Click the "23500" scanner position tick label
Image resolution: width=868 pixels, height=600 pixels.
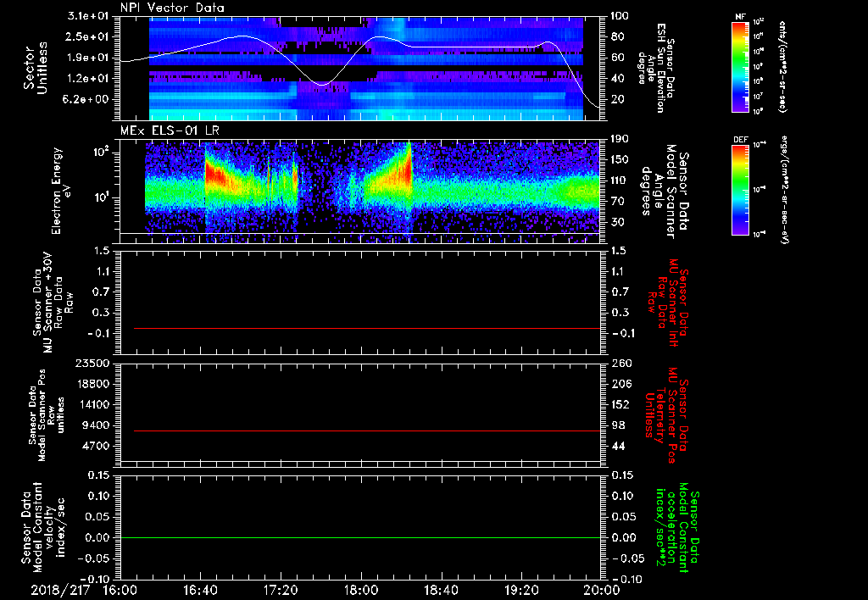pyautogui.click(x=93, y=364)
